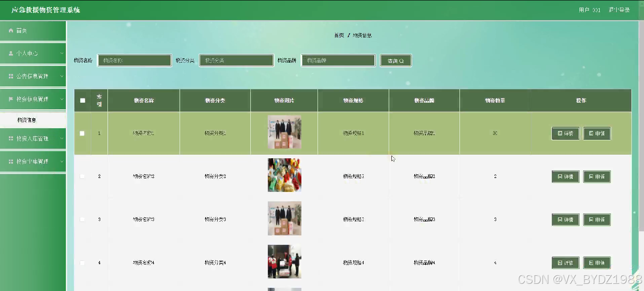644x291 pixels.
Task: Collapse the 物资信息管理 menu chevron
Action: tap(62, 99)
